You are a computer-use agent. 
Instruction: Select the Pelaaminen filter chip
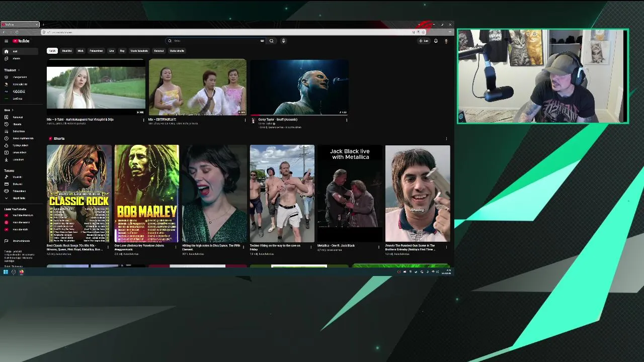pyautogui.click(x=96, y=51)
